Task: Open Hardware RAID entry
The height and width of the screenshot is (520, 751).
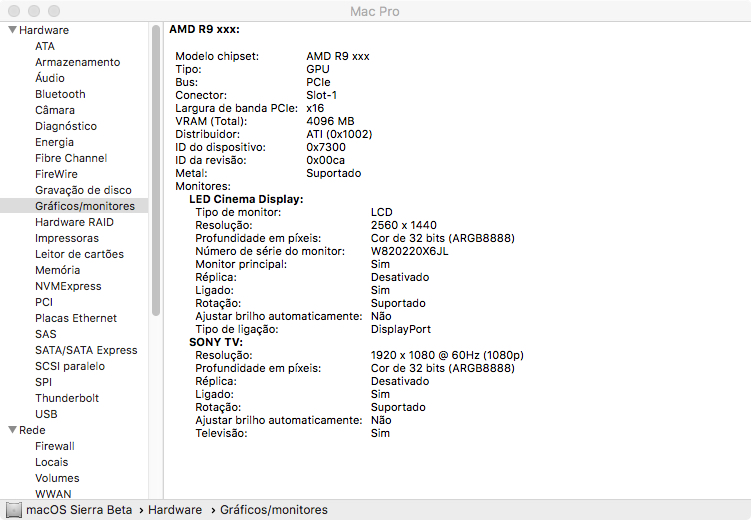Action: coord(74,222)
